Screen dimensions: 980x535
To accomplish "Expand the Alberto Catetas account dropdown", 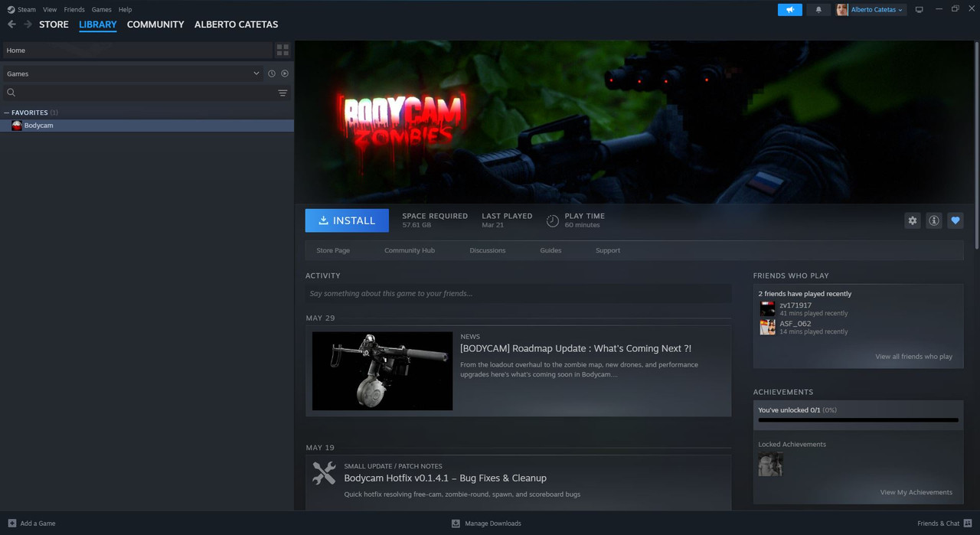I will click(x=877, y=10).
